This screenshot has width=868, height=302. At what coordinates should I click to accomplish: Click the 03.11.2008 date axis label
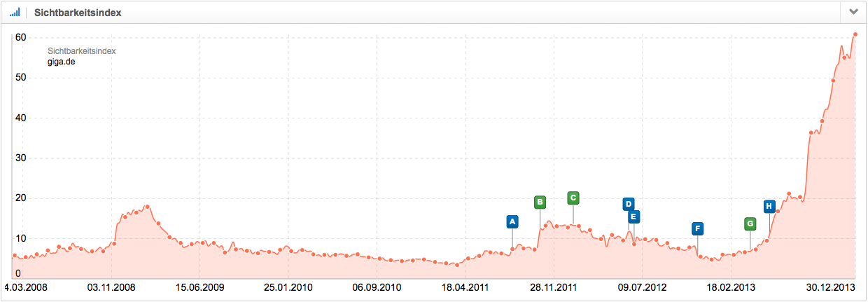pyautogui.click(x=111, y=288)
